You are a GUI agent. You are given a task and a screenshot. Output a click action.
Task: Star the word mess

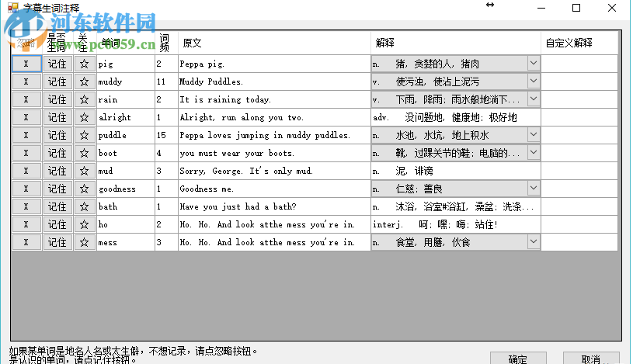point(85,242)
